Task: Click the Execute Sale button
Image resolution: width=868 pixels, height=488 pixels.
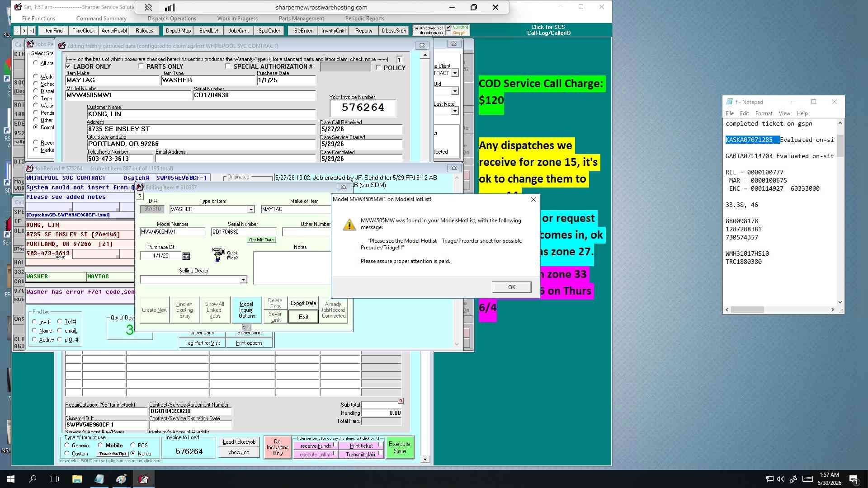Action: pyautogui.click(x=400, y=447)
